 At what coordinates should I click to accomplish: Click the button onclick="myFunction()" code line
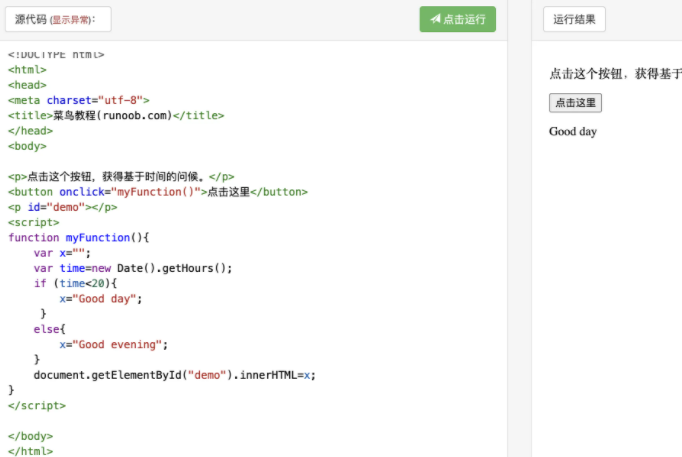point(158,192)
